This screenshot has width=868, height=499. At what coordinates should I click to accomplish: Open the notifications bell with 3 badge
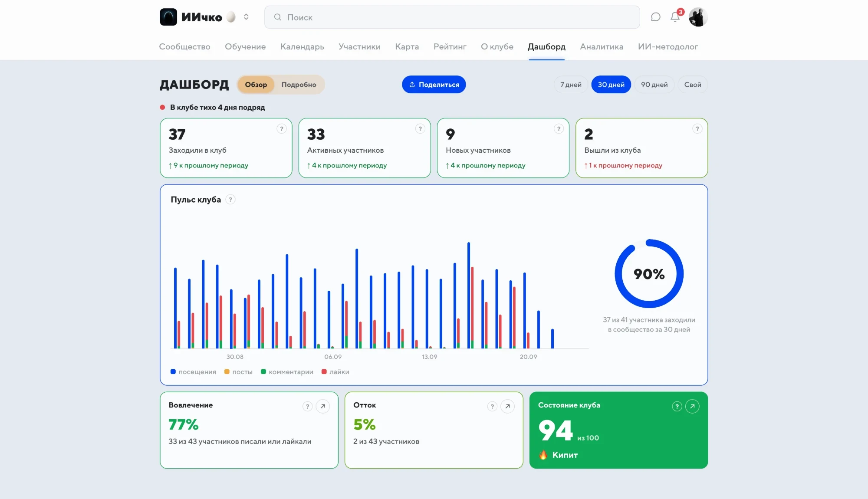[x=675, y=16]
